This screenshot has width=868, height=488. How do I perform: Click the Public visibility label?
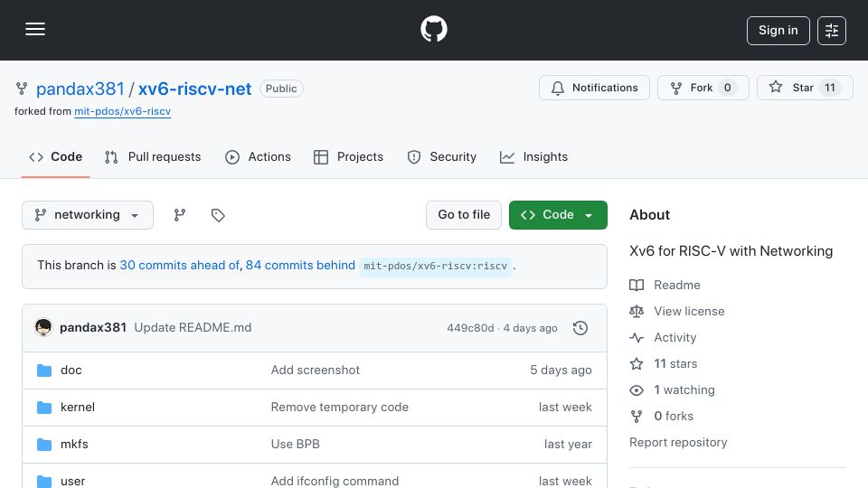coord(281,89)
